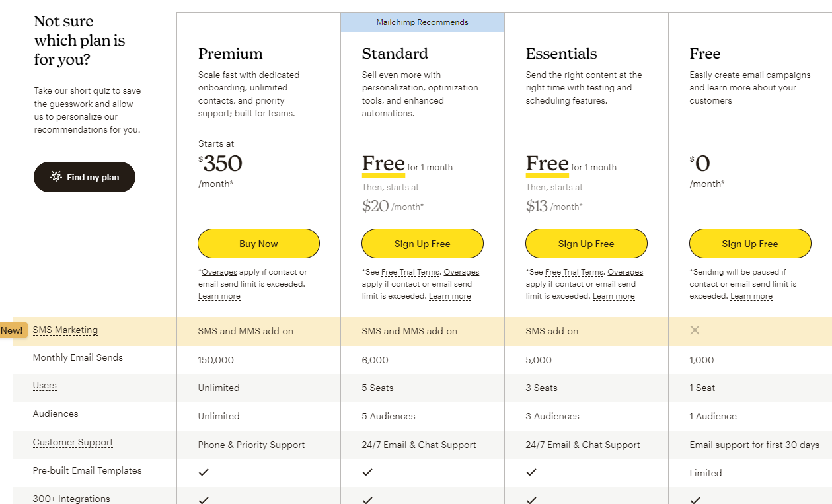The height and width of the screenshot is (504, 832).
Task: Click the Premium checkmark for Pre-built Email Templates
Action: [x=204, y=472]
